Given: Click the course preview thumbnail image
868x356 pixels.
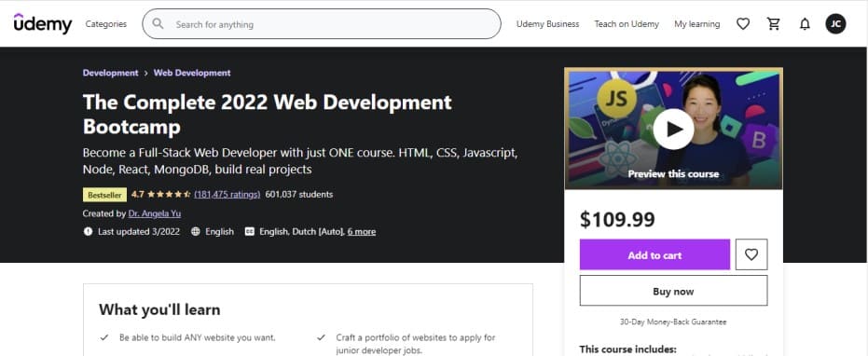Looking at the screenshot, I should coord(673,129).
